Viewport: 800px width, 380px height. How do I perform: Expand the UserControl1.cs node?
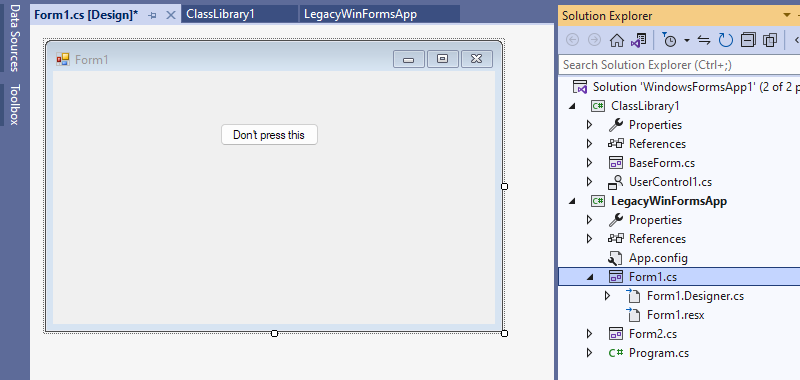coord(590,182)
